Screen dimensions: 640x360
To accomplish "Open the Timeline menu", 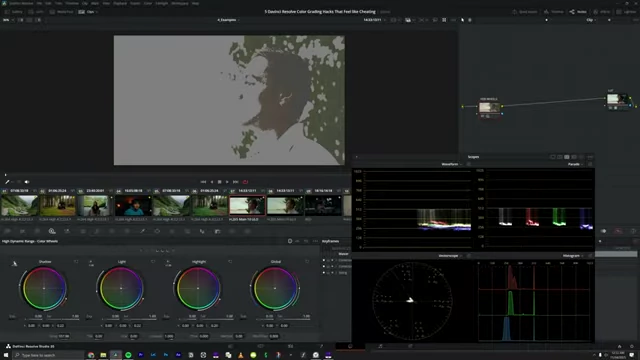I will pyautogui.click(x=72, y=3).
